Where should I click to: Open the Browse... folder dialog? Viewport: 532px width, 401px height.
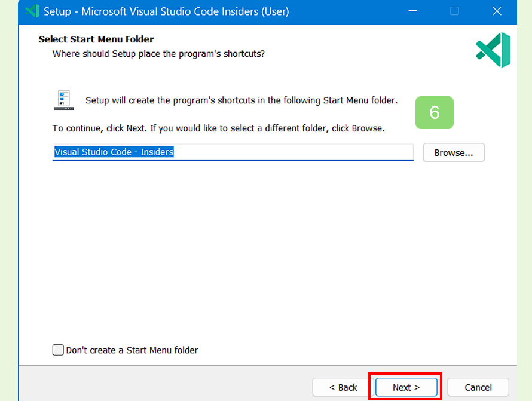coord(454,152)
